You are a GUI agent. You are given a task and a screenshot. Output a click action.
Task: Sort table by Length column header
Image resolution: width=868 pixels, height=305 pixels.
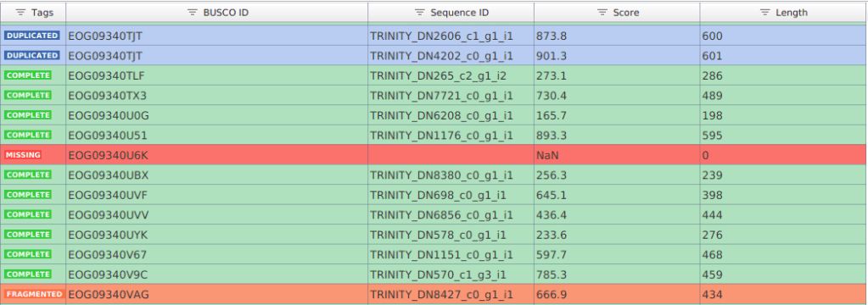783,12
